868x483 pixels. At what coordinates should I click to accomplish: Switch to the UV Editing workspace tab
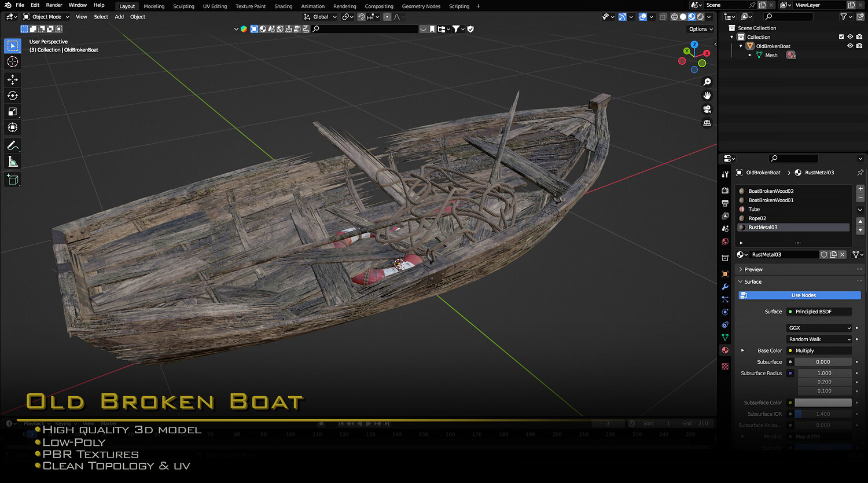tap(215, 6)
